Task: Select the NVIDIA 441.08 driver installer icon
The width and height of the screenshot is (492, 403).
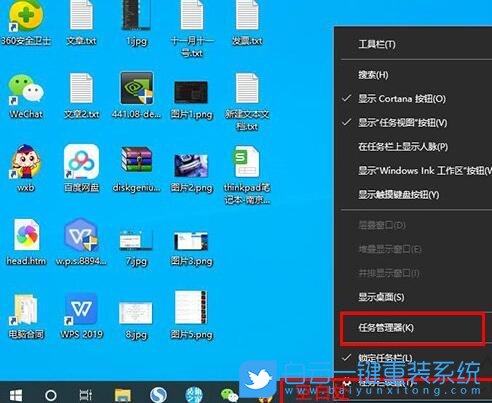Action: click(x=136, y=95)
